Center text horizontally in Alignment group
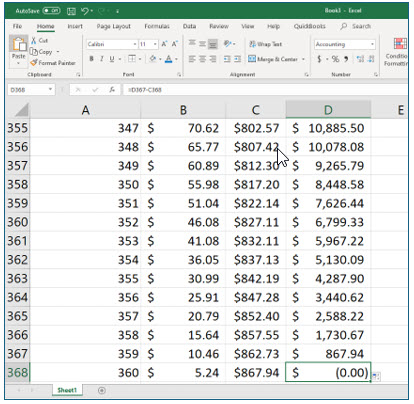Screen dimensions: 414x404 (202, 59)
